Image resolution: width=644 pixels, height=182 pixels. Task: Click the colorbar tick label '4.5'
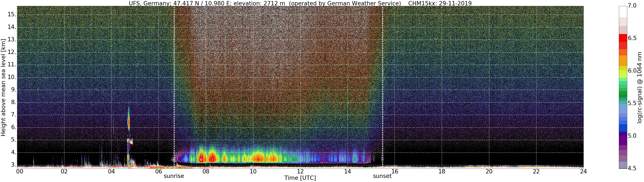(x=632, y=168)
